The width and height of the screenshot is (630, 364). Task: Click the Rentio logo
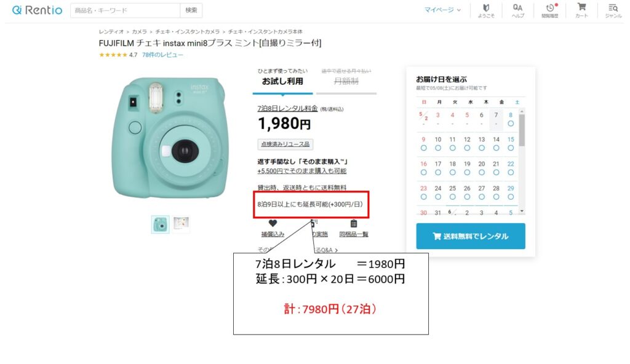click(x=37, y=10)
